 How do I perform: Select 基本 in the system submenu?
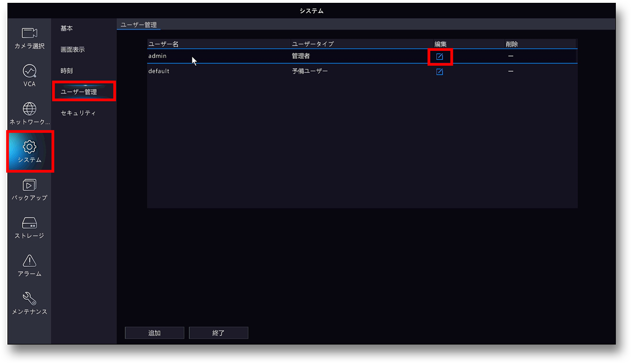[x=67, y=28]
